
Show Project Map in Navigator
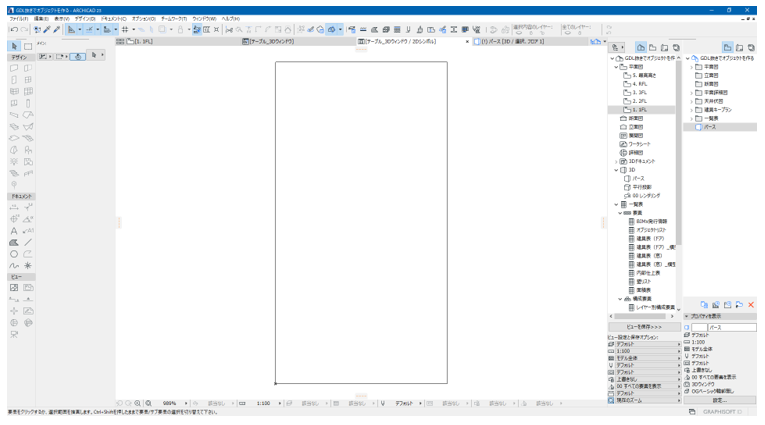click(641, 47)
